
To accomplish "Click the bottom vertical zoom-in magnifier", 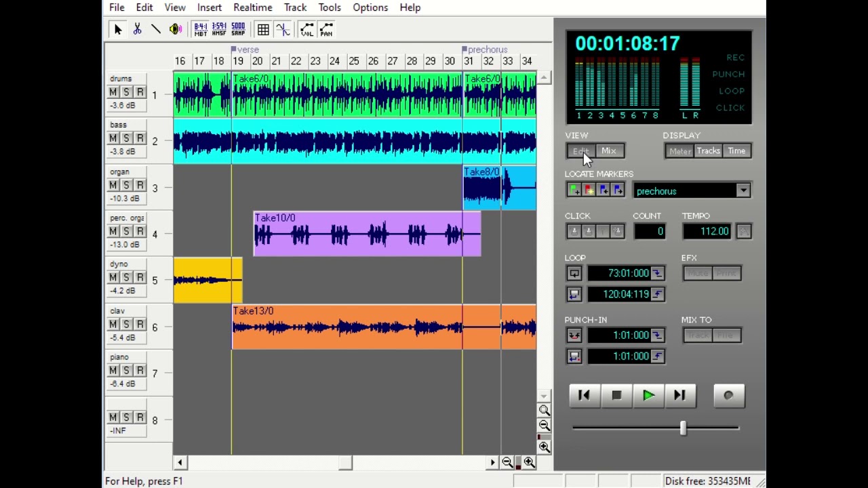I will (545, 447).
